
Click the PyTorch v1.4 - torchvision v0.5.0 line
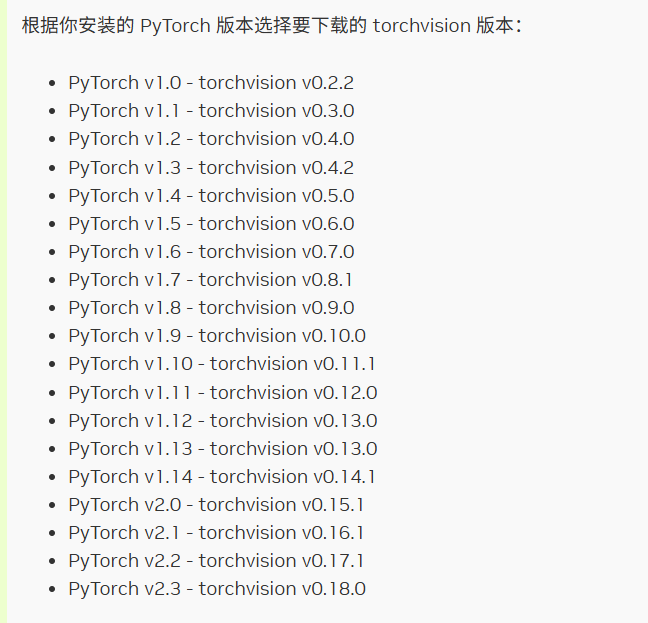pyautogui.click(x=211, y=196)
